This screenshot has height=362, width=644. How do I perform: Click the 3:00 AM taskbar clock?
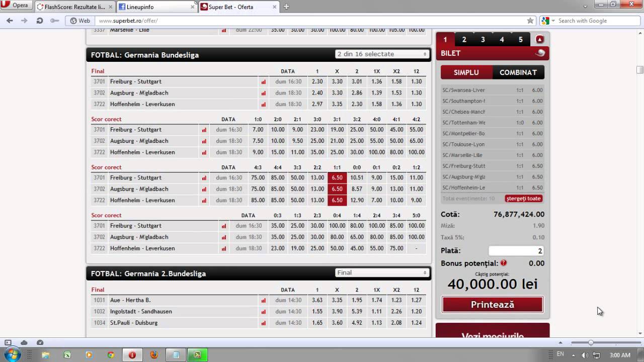[x=620, y=355]
